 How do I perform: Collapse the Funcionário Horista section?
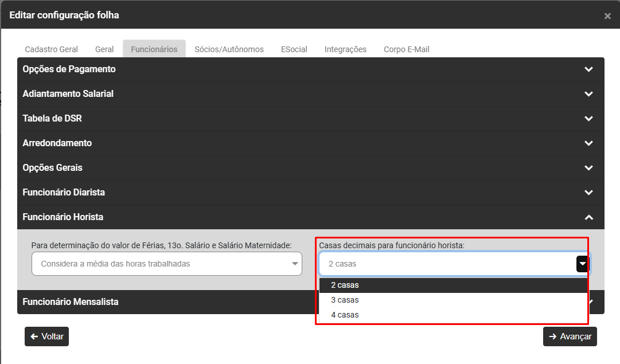point(588,217)
